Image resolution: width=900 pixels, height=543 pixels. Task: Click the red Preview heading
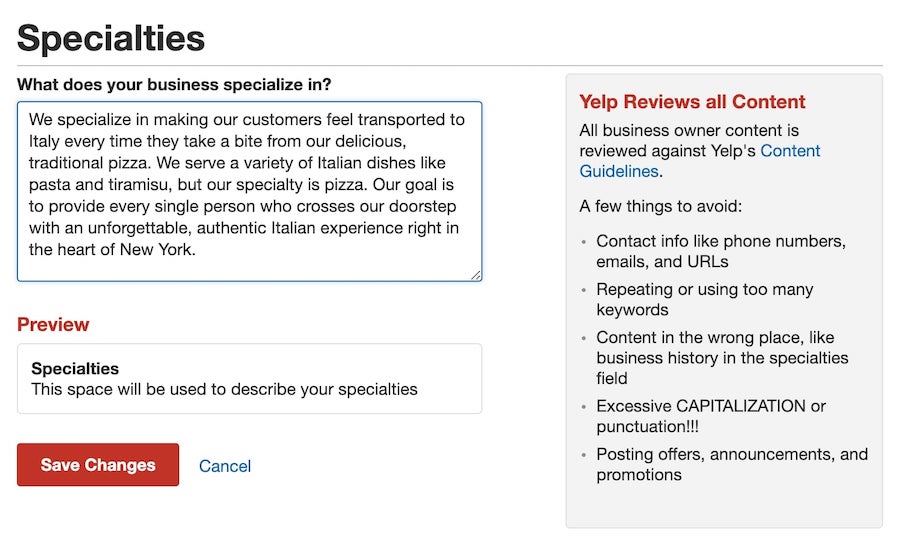point(53,324)
